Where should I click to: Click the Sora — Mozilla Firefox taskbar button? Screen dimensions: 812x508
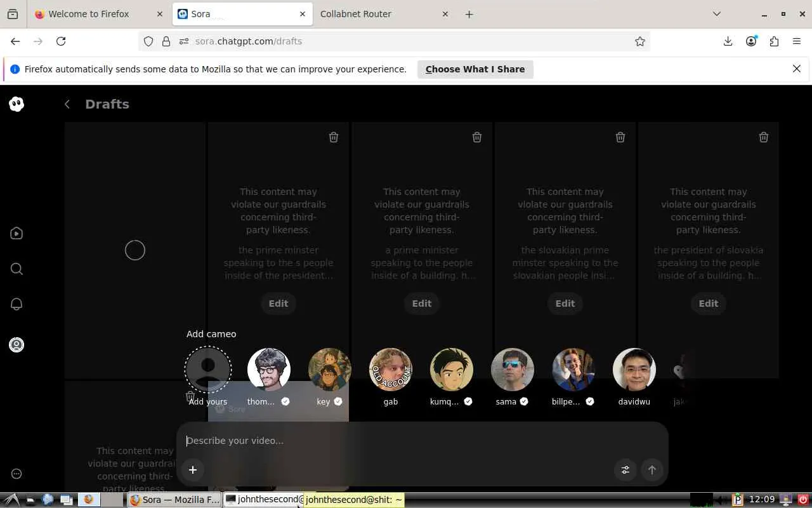[x=175, y=500]
